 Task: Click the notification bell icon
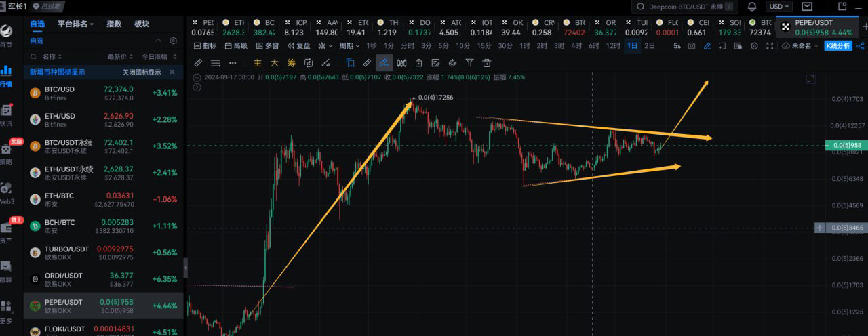752,7
